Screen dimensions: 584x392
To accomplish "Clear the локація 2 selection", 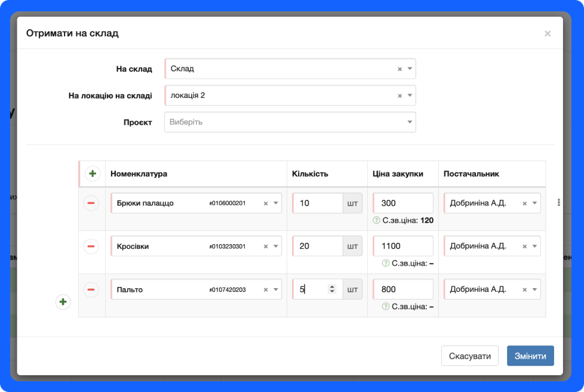I will 400,96.
